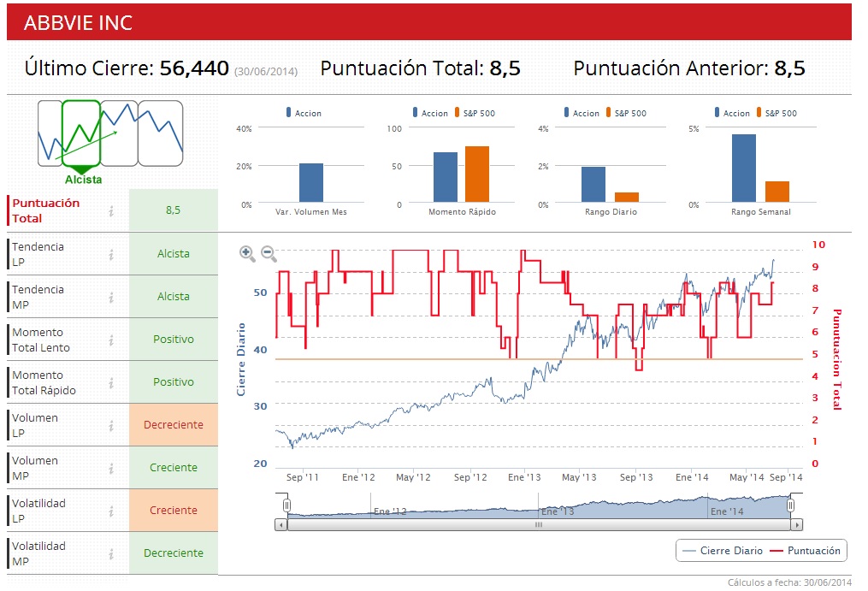The width and height of the screenshot is (868, 591).
Task: Open info icon for Volatilidad MP
Action: tap(111, 553)
